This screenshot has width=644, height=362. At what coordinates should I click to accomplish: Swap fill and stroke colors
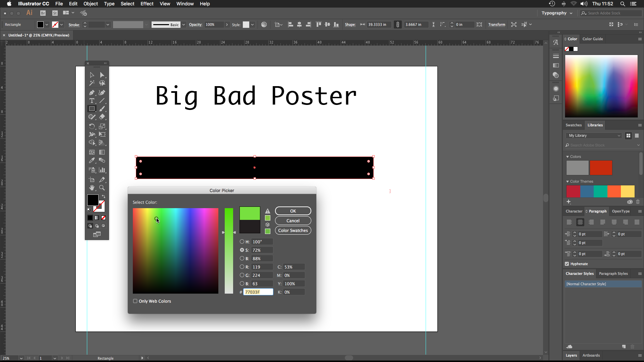pos(104,197)
